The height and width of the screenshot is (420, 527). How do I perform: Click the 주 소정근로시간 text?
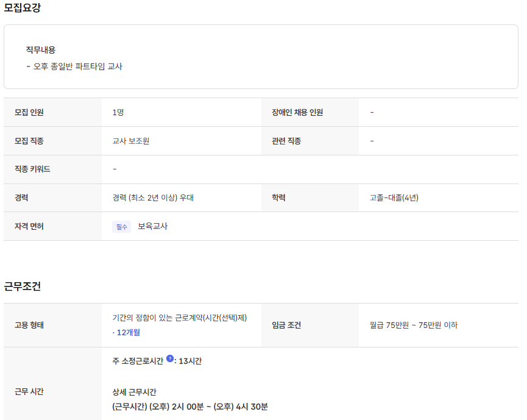138,361
